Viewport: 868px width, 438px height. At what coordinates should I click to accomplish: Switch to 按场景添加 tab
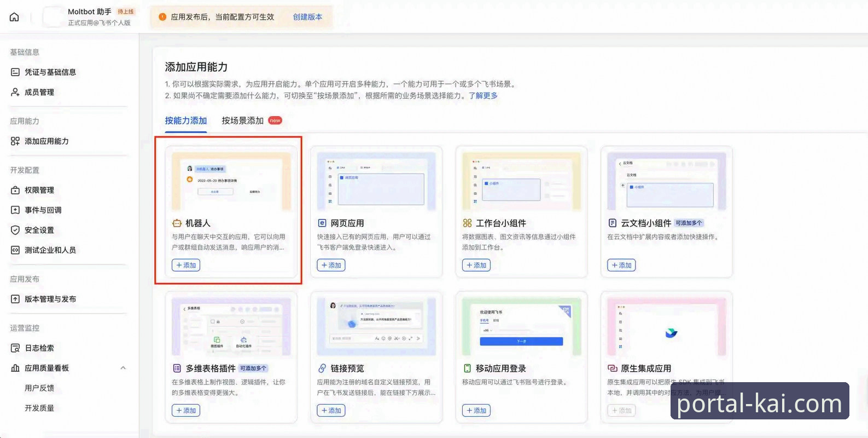coord(242,120)
